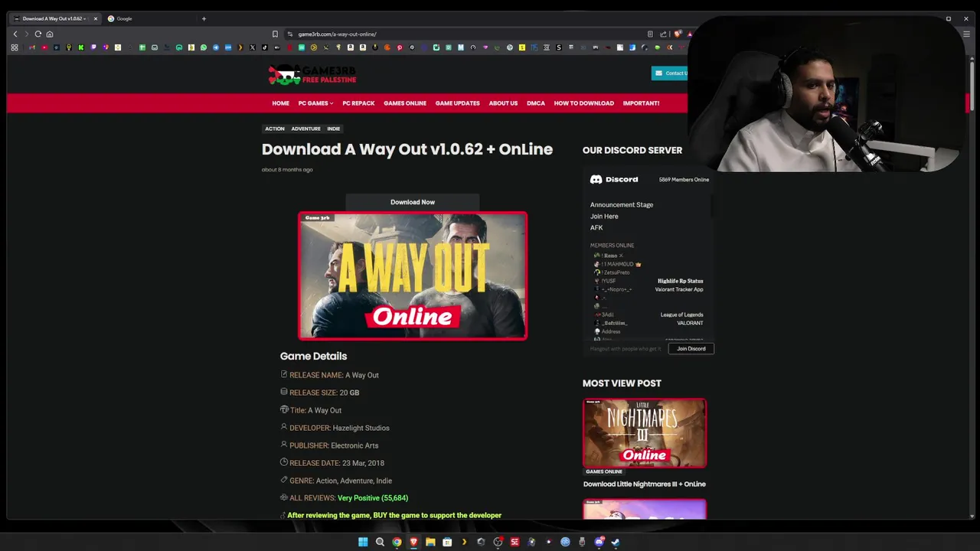The width and height of the screenshot is (980, 551).
Task: Open qBittorrent from the taskbar
Action: [565, 542]
